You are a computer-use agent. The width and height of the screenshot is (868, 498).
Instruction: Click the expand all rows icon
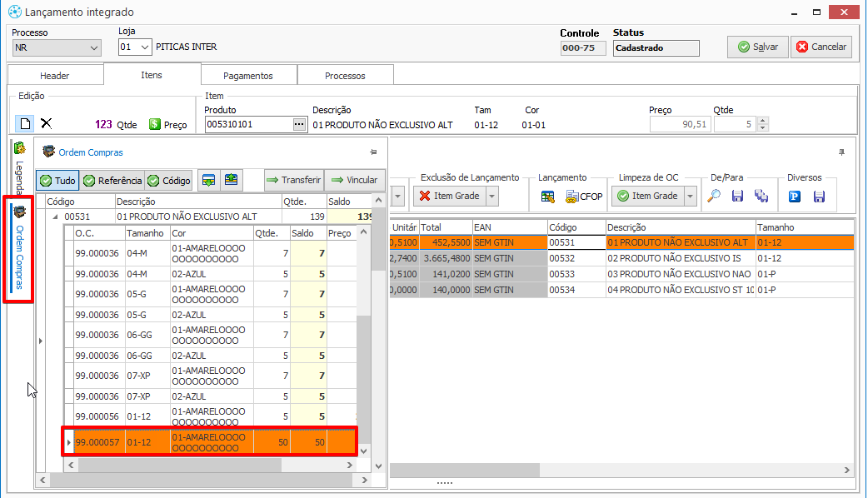209,180
